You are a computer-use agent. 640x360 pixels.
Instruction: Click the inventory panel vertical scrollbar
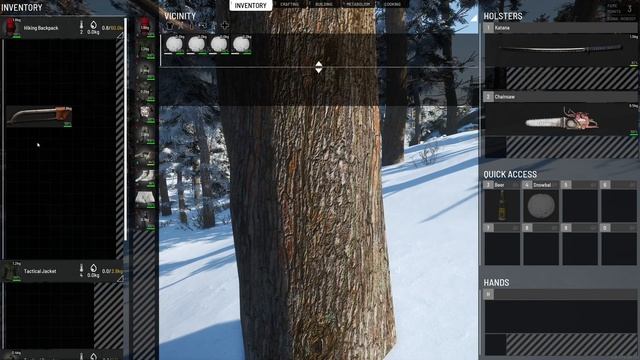pos(125,130)
